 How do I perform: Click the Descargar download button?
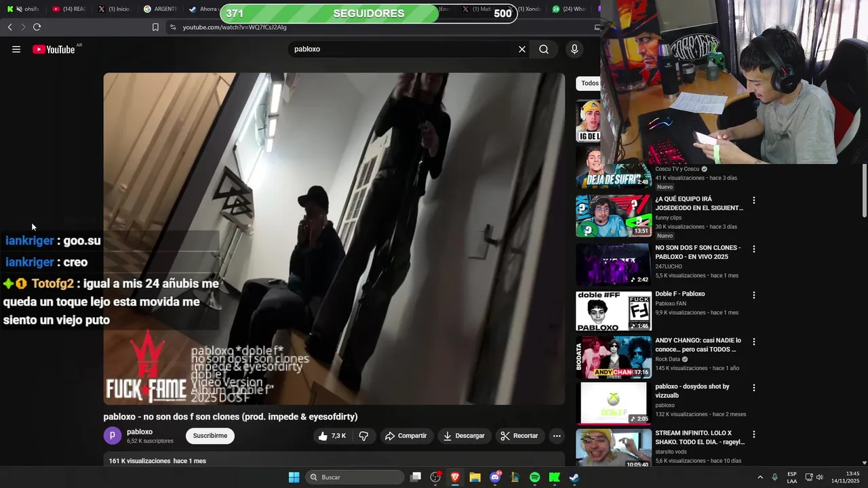pos(464,436)
